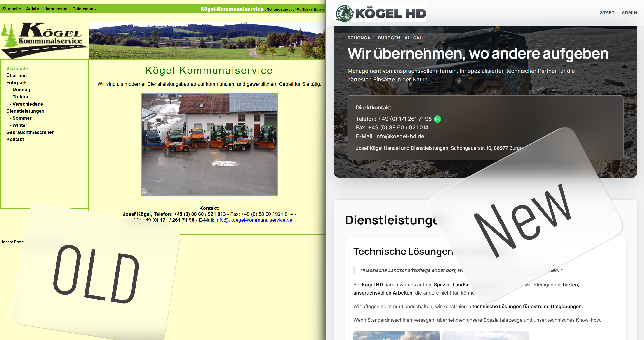Click the WhatsApp icon next to phone number
644x340 pixels.
click(x=437, y=119)
